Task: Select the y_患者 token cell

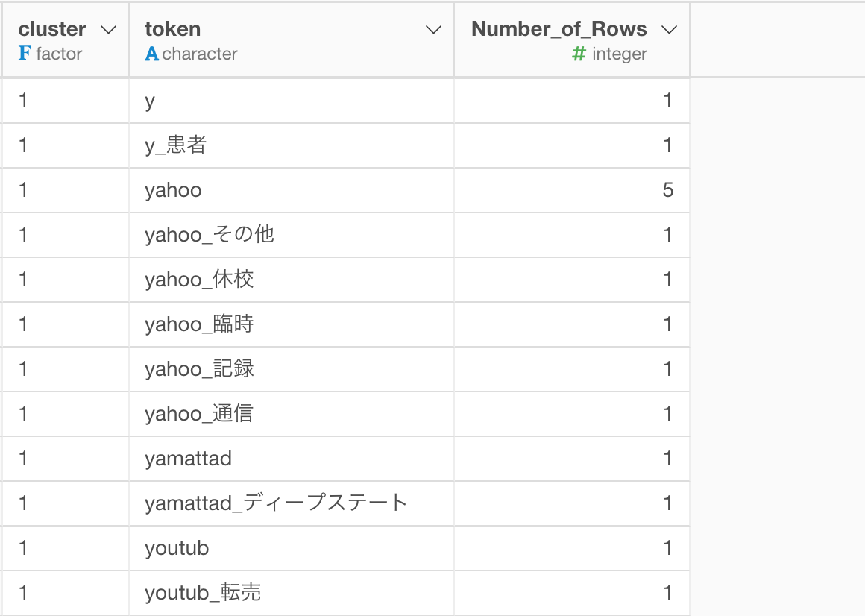Action: click(175, 145)
